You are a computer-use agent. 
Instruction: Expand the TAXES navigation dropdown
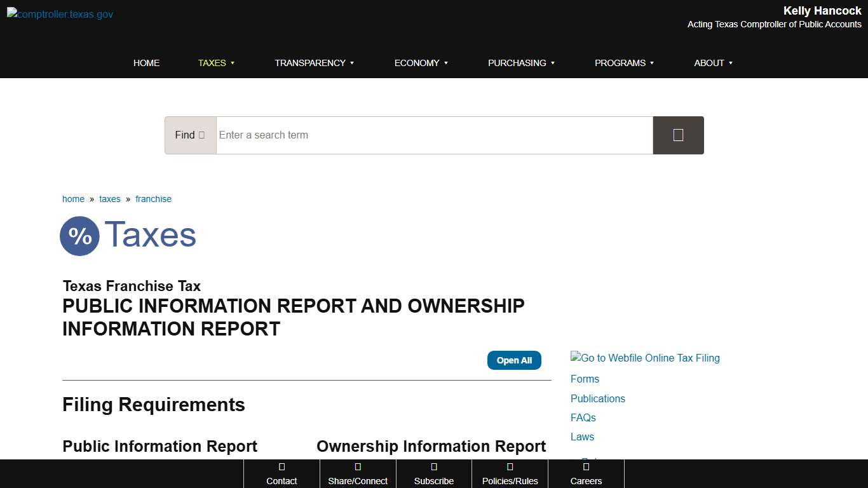(216, 63)
